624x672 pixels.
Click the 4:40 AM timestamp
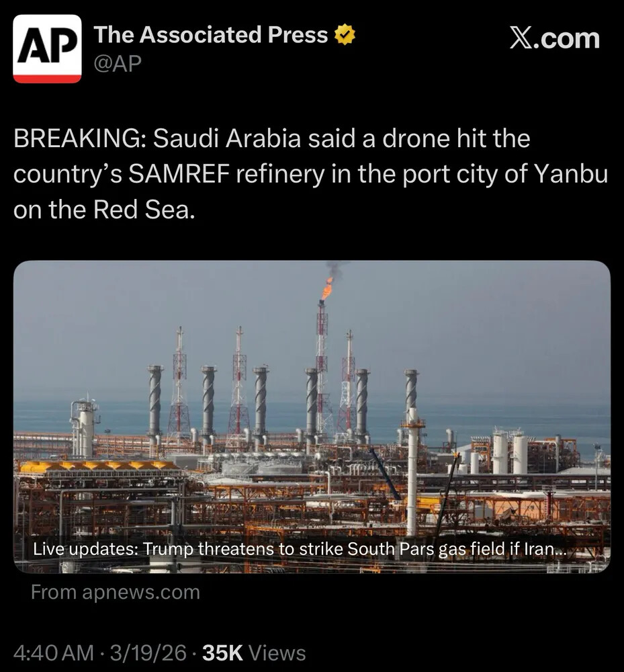[x=54, y=653]
